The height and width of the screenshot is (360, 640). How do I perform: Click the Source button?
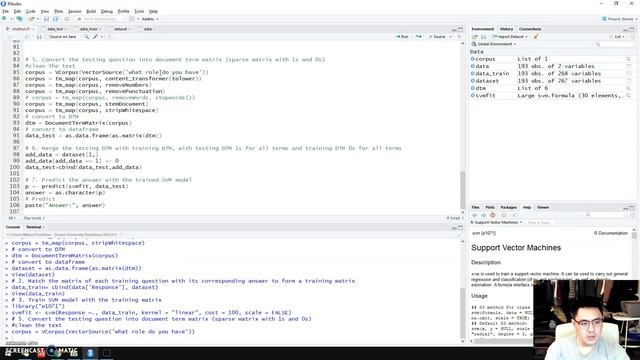[438, 37]
